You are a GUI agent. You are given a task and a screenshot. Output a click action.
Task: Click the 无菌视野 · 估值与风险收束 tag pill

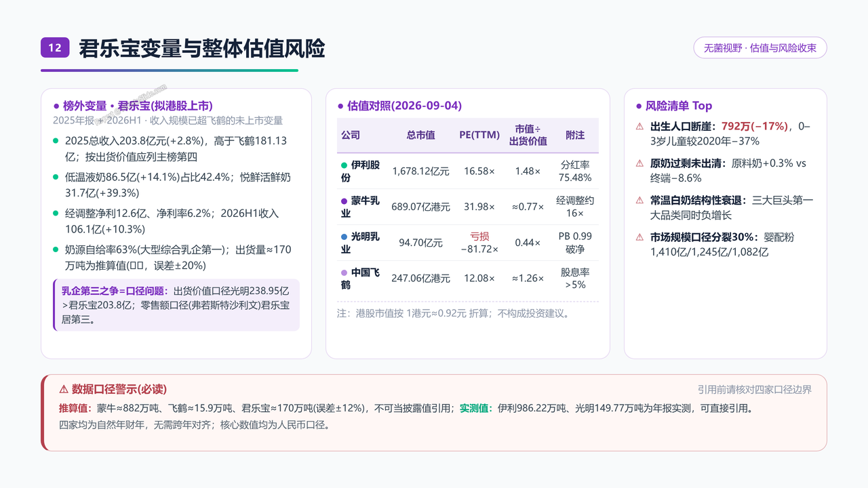point(760,48)
